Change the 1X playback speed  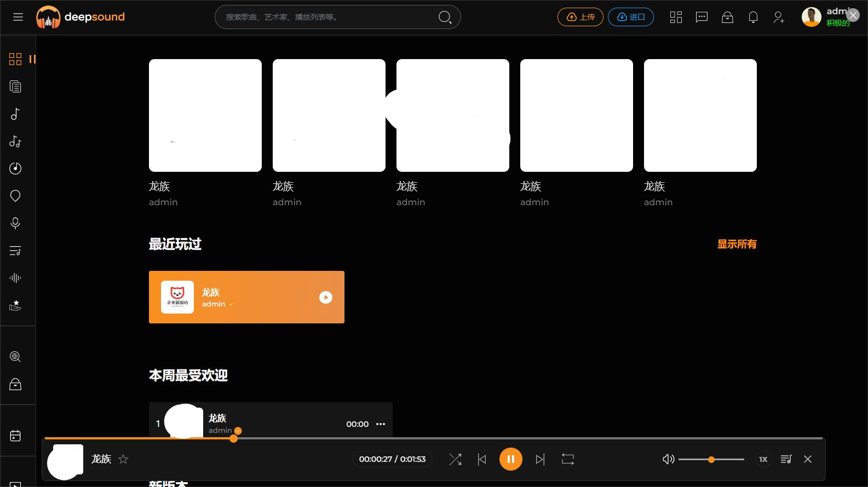(x=763, y=459)
